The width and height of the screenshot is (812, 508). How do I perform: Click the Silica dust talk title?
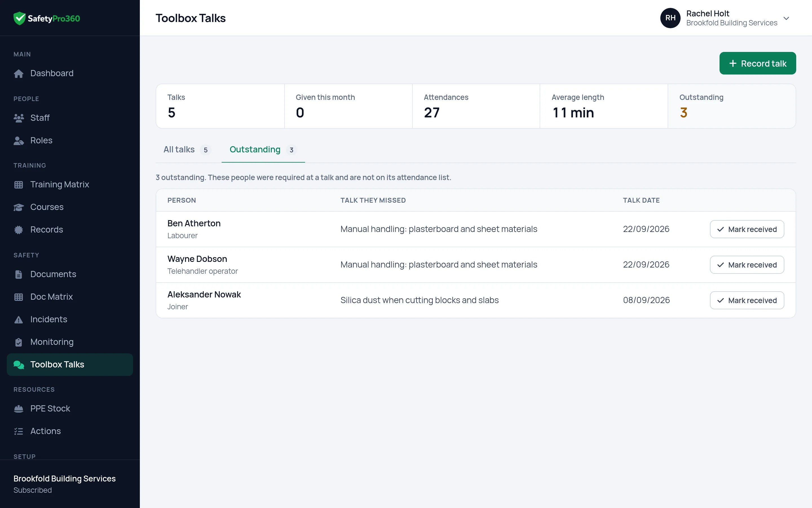click(x=420, y=300)
